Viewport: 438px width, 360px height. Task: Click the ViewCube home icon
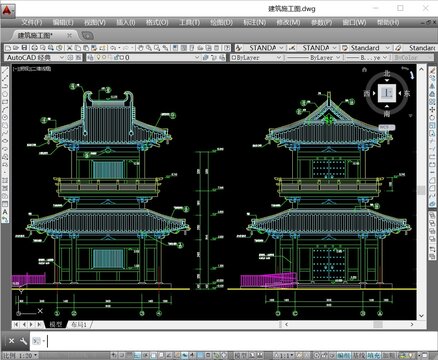pos(364,69)
